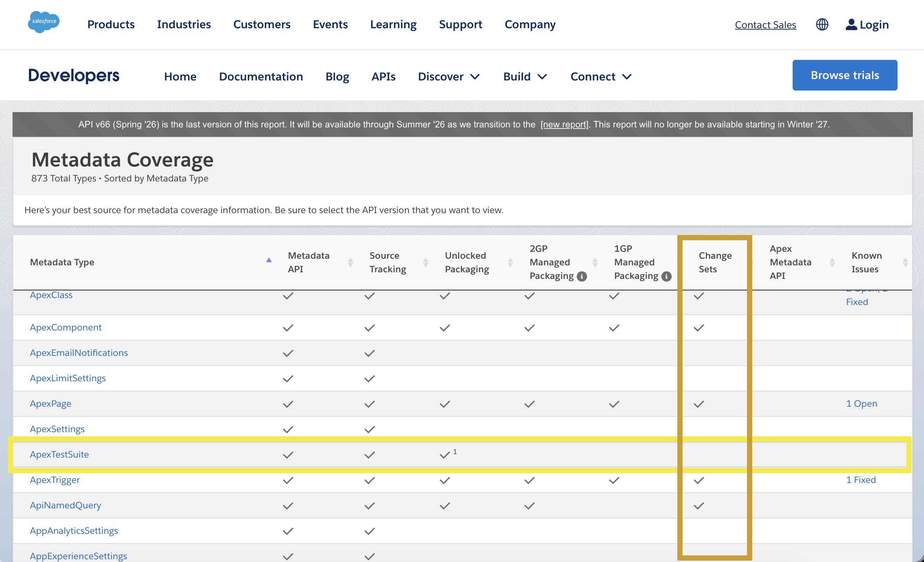Open the new report link in banner

tap(564, 124)
